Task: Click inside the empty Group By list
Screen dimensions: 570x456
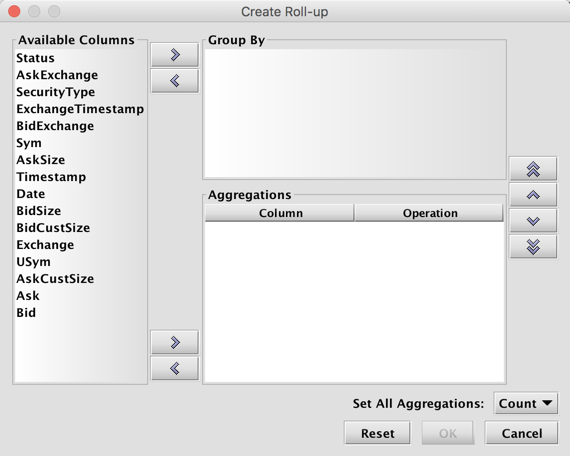Action: coord(354,113)
